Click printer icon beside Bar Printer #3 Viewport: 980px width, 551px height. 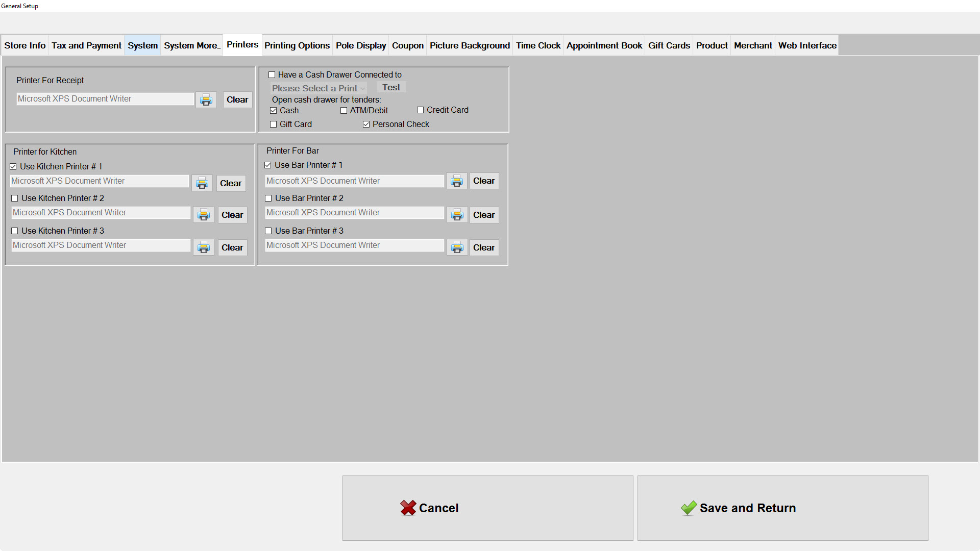click(x=457, y=247)
